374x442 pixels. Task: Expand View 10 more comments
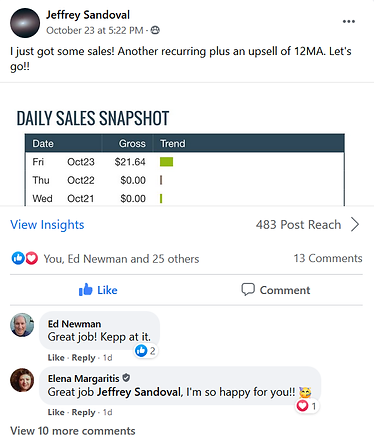tap(73, 431)
